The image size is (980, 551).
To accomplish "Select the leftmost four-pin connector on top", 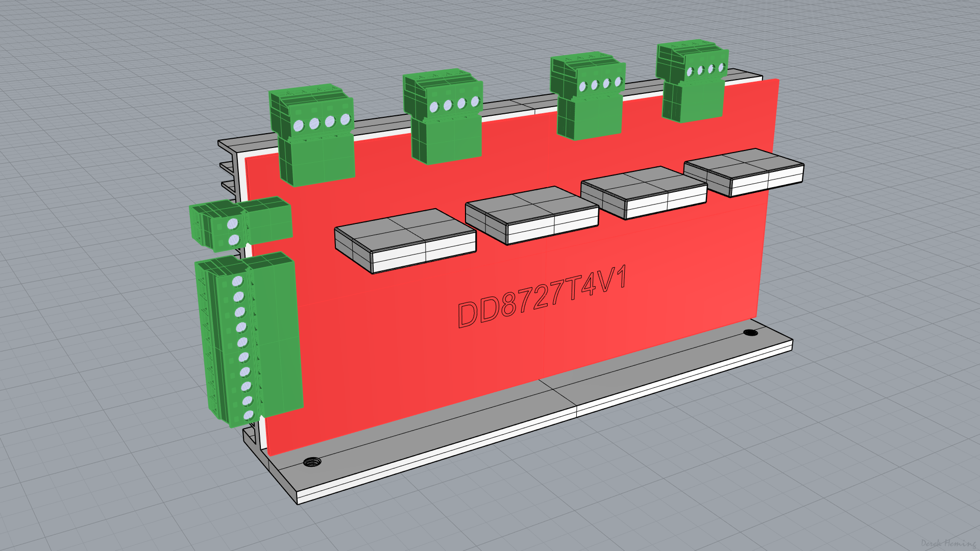I will pos(312,135).
